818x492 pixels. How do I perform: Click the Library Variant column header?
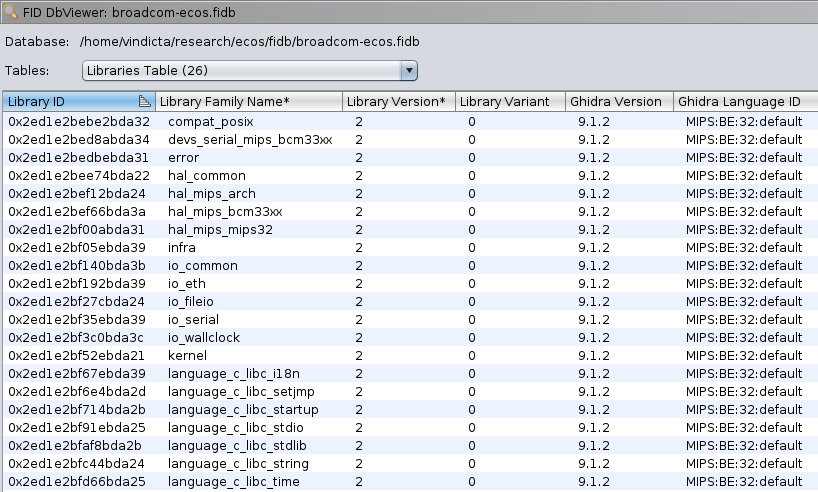click(x=510, y=101)
